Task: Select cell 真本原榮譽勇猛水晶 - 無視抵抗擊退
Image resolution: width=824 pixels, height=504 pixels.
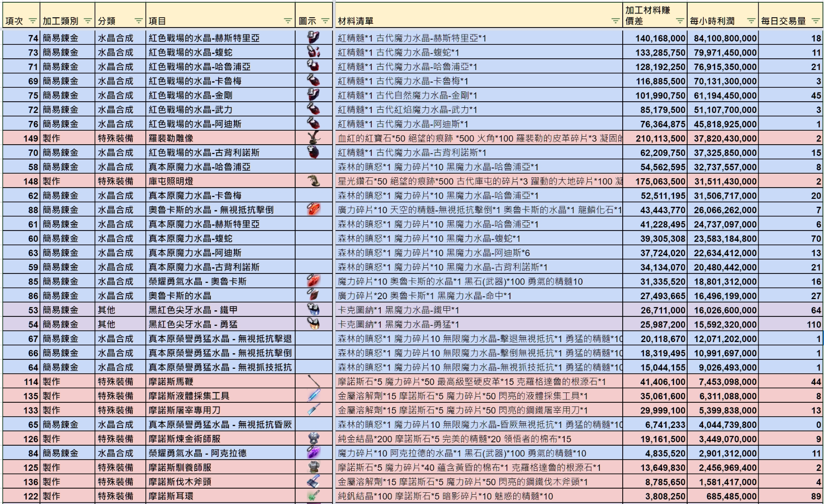Action: 220,338
